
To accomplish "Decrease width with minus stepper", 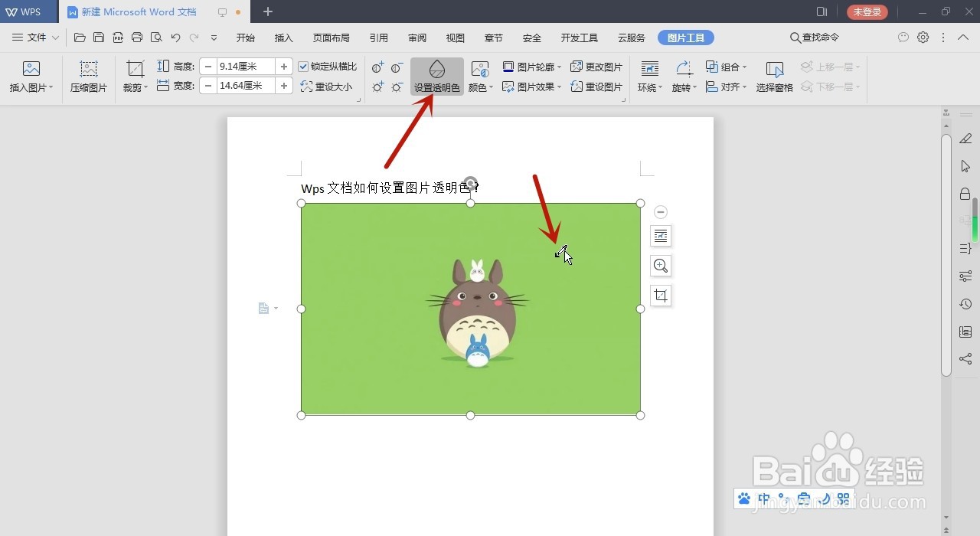I will [208, 86].
